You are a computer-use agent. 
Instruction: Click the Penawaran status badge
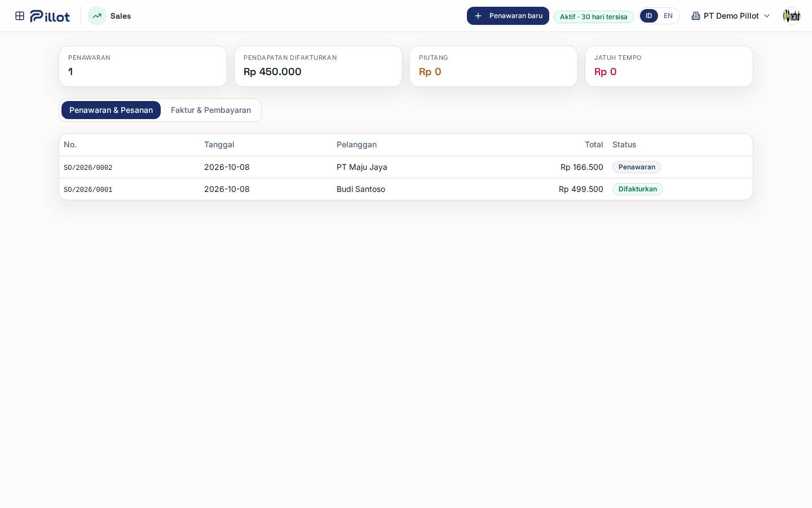[637, 167]
